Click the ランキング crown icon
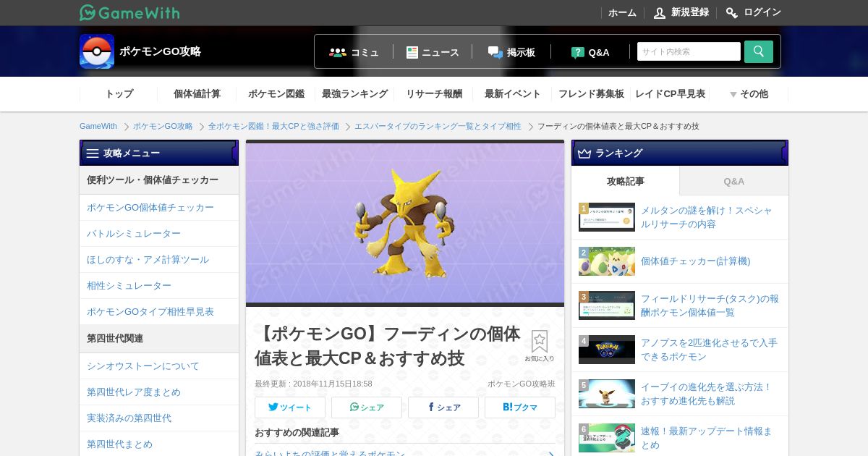 point(584,153)
